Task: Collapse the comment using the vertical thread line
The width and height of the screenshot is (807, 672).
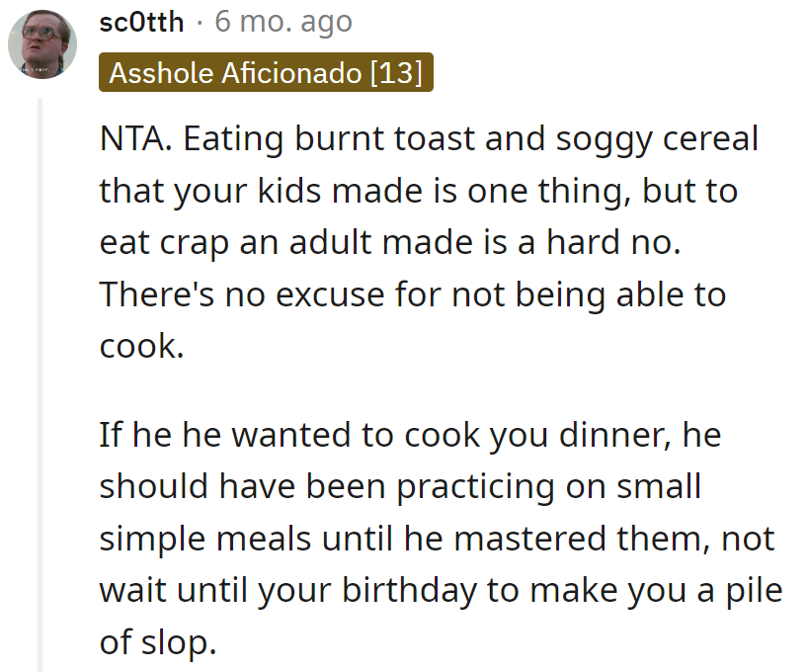Action: coord(40,385)
